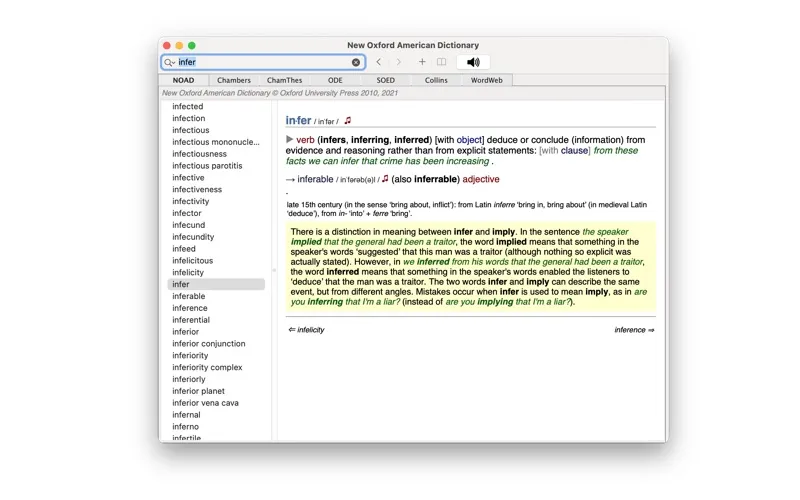The height and width of the screenshot is (500, 800).
Task: Select 'infectiousness' in word list
Action: (199, 154)
